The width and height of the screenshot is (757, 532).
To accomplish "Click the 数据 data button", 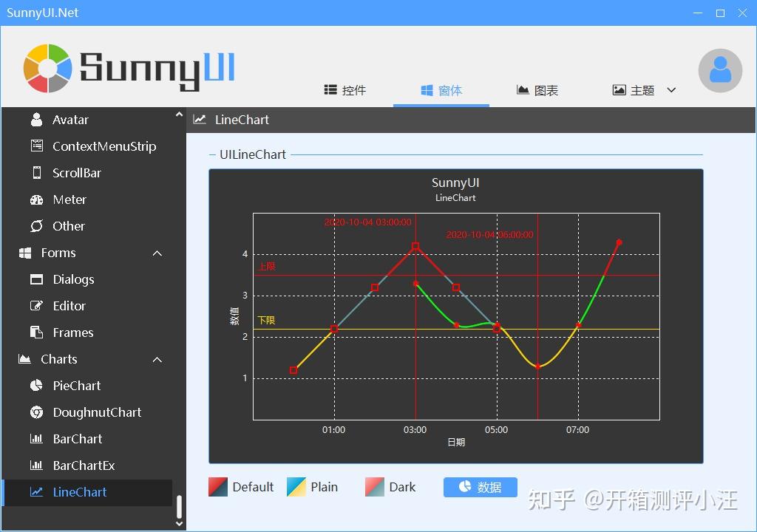I will (480, 487).
